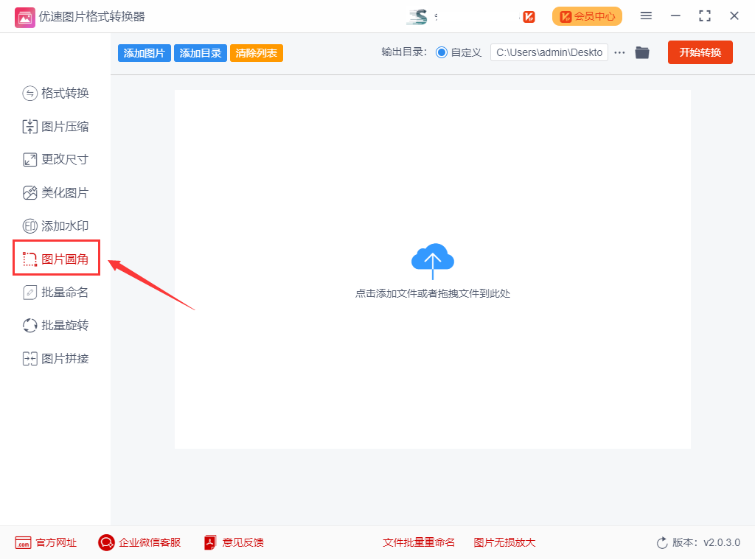Click the cloud upload icon
The image size is (755, 560).
[432, 262]
